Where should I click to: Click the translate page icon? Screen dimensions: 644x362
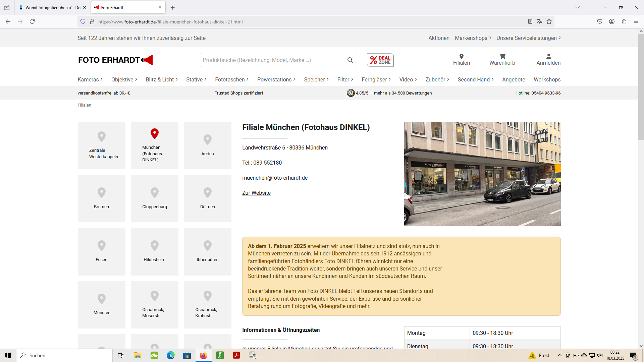tap(539, 22)
